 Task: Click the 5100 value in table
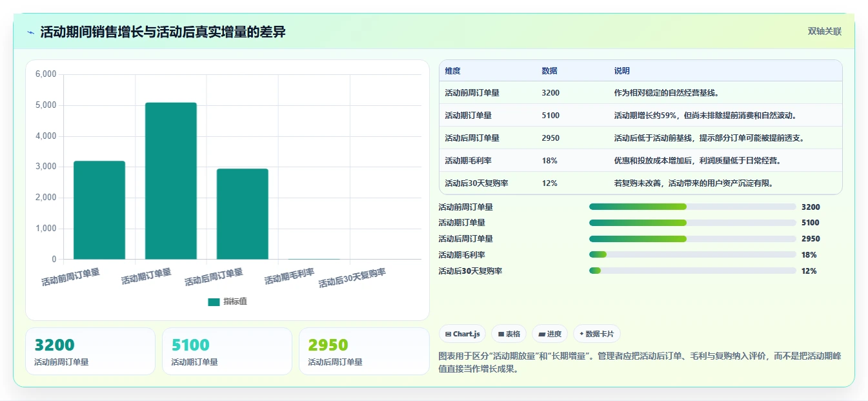pos(550,116)
